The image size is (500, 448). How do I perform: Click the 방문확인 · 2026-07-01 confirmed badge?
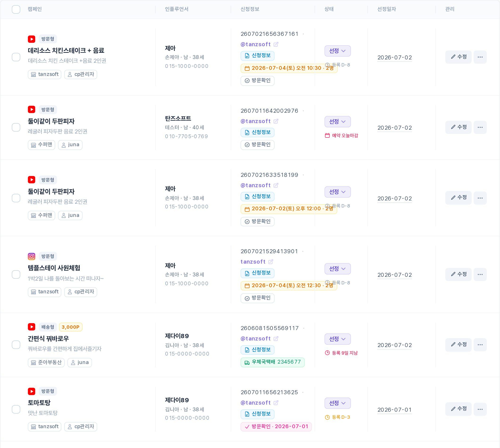coord(276,427)
